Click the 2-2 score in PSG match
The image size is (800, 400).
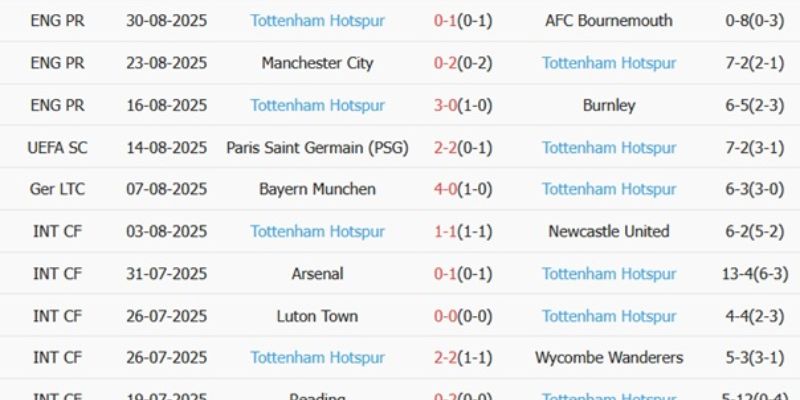(x=445, y=147)
